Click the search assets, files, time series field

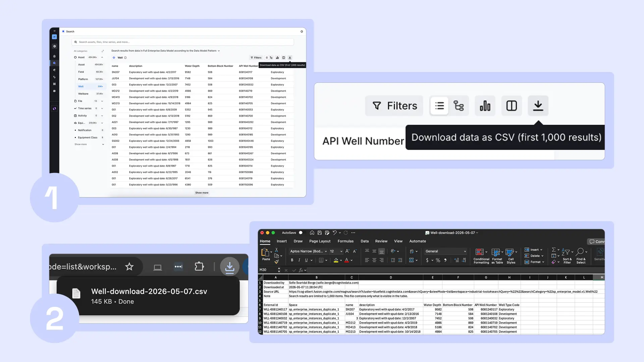(183, 42)
